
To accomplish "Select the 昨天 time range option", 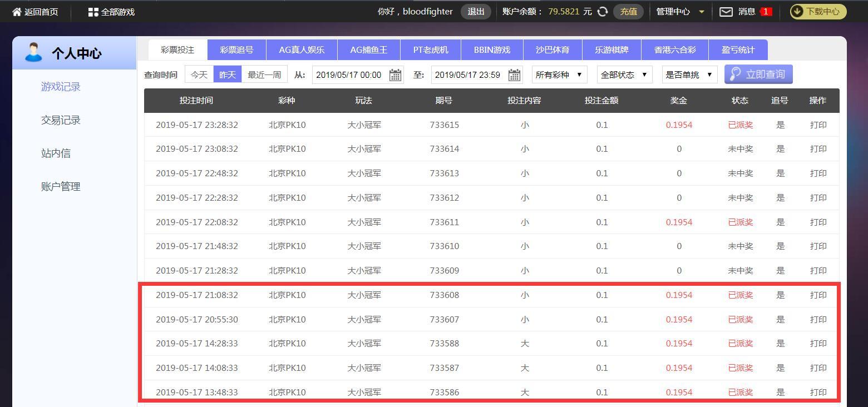I will pyautogui.click(x=228, y=75).
